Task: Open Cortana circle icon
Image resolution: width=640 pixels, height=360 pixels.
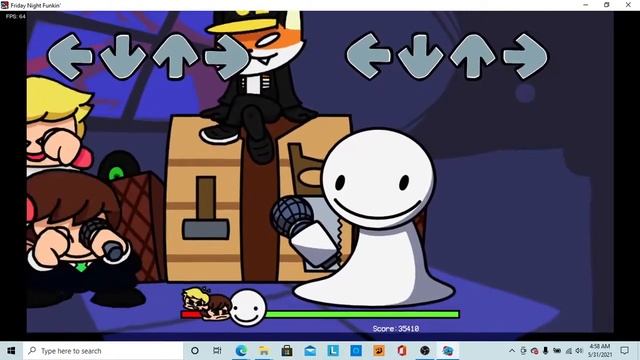Action: point(195,351)
